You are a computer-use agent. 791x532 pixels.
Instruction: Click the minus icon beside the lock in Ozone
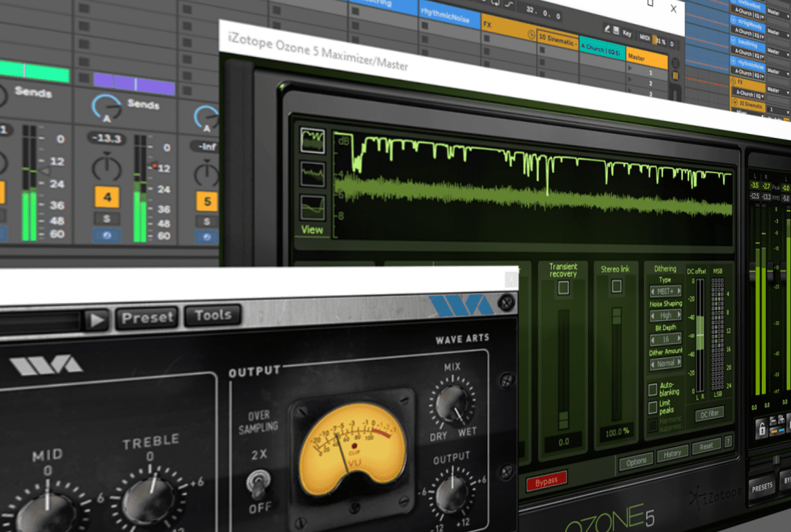click(773, 421)
